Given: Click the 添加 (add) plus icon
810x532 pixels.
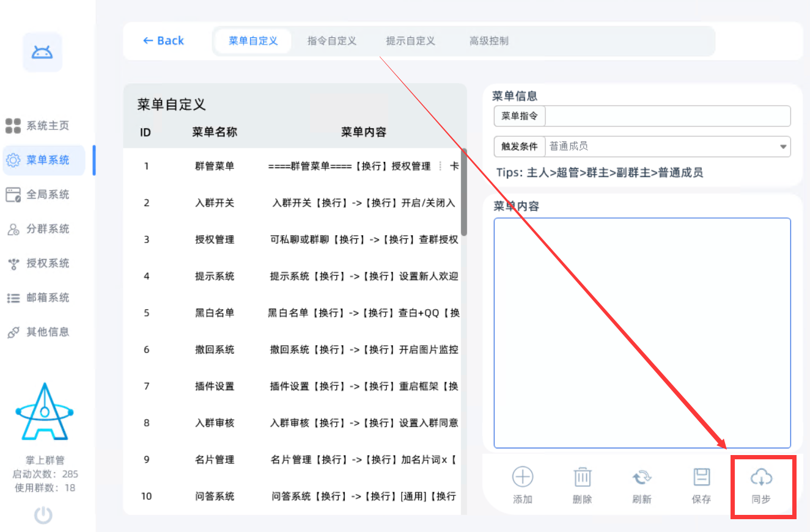Looking at the screenshot, I should pyautogui.click(x=523, y=477).
